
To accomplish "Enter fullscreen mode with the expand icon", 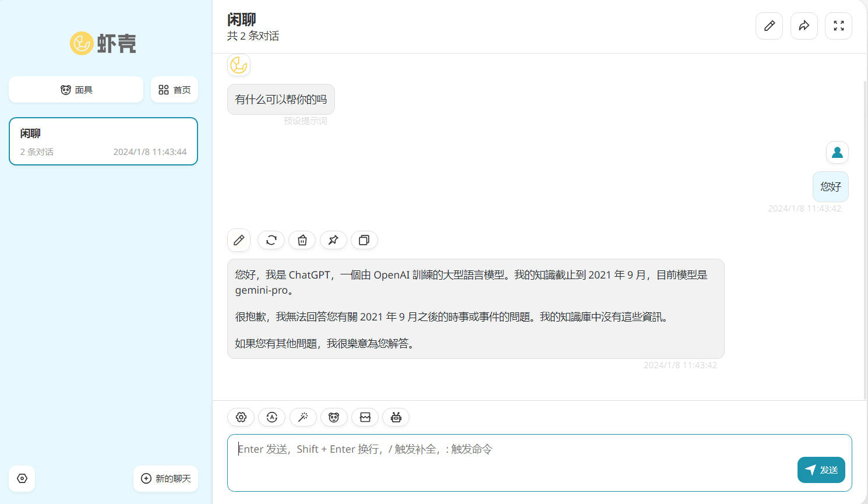I will pos(838,26).
